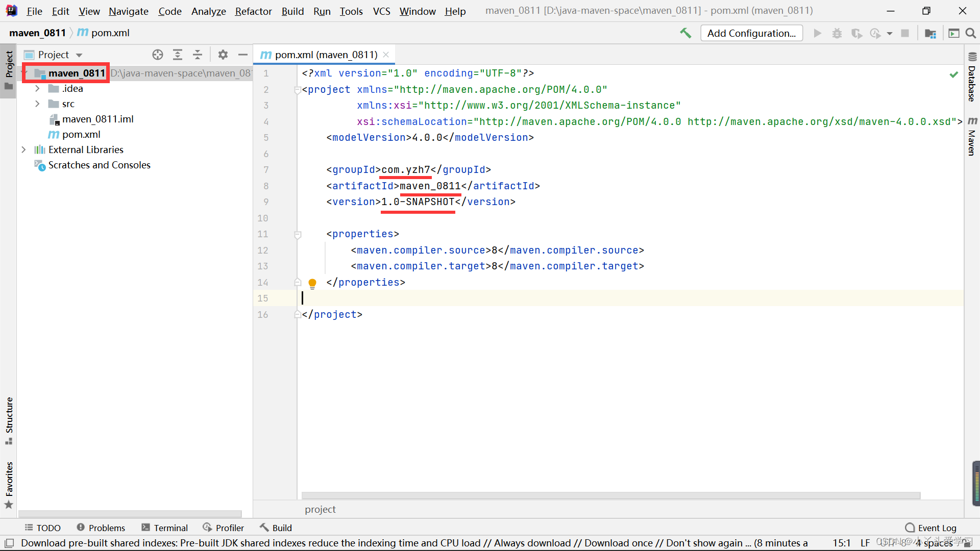Expand the .idea folder
980x551 pixels.
[x=37, y=89]
